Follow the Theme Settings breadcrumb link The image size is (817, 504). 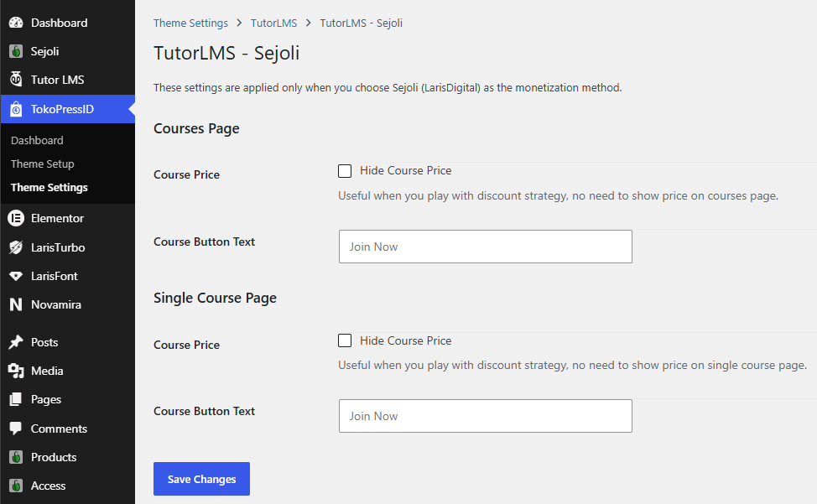(190, 23)
